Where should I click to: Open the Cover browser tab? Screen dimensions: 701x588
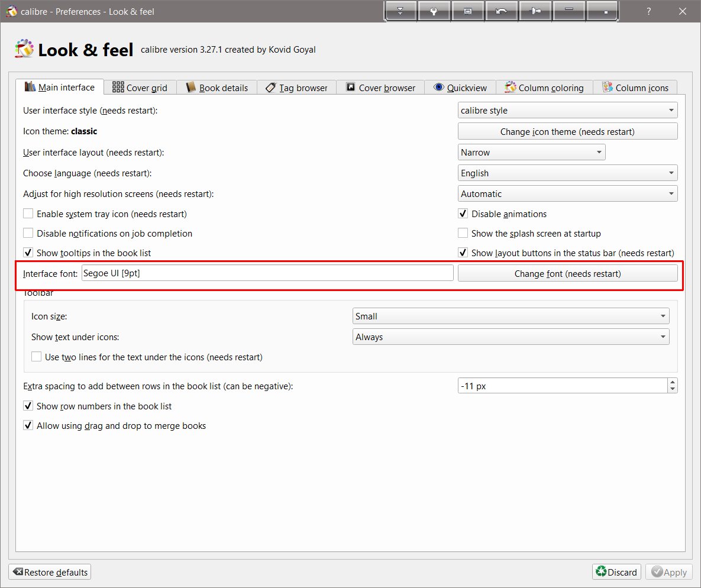(x=380, y=88)
